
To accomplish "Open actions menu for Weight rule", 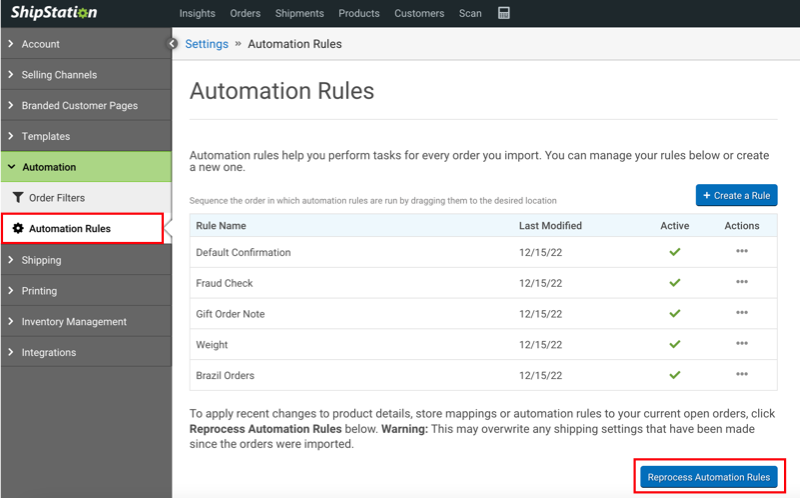I will 742,343.
